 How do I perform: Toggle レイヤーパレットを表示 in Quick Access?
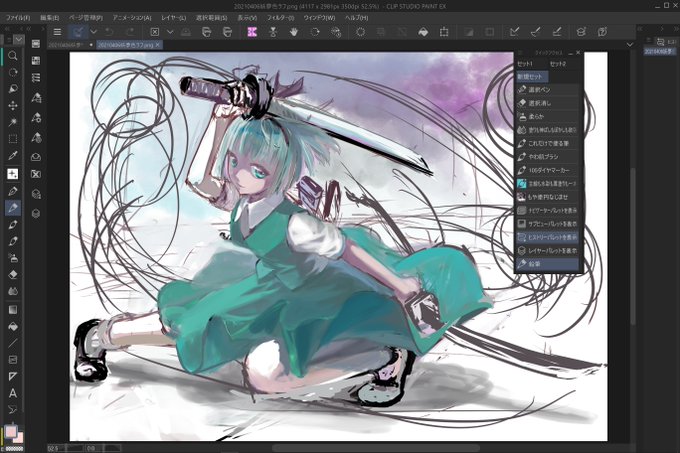pyautogui.click(x=548, y=251)
